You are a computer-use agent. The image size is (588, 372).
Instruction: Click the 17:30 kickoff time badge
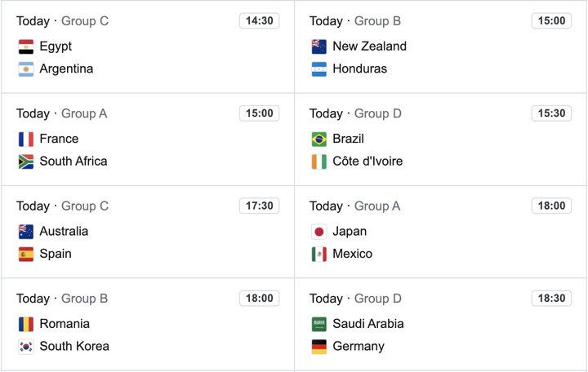259,206
